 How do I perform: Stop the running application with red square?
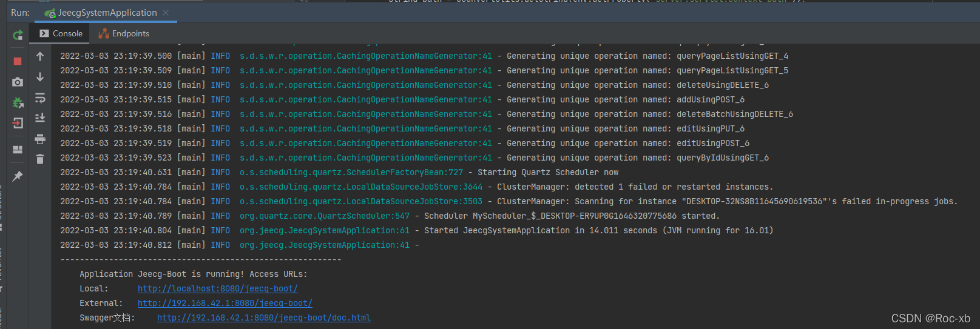pyautogui.click(x=18, y=61)
